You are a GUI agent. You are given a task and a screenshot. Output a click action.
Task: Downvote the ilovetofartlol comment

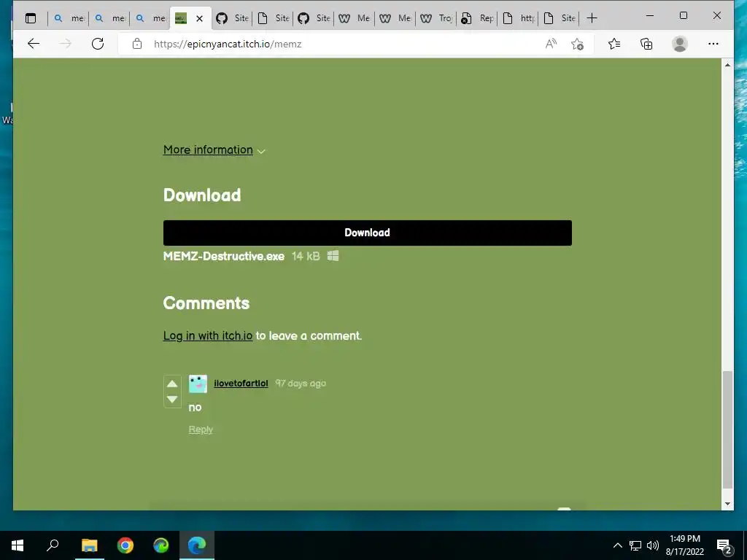tap(172, 399)
